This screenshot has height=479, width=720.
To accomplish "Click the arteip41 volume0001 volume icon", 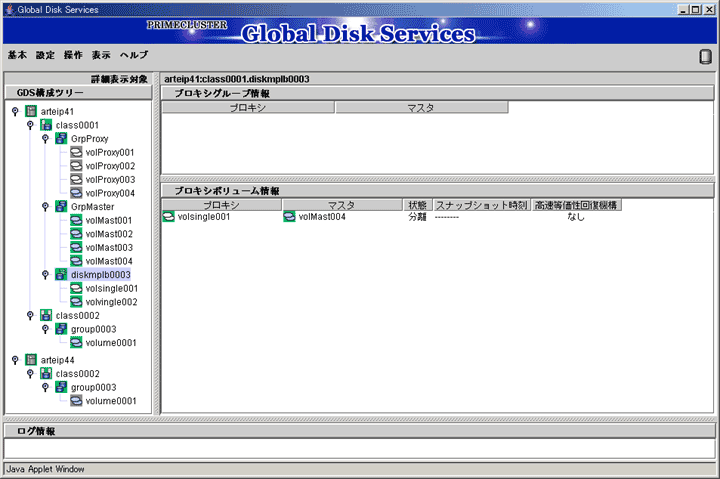I will pos(76,342).
